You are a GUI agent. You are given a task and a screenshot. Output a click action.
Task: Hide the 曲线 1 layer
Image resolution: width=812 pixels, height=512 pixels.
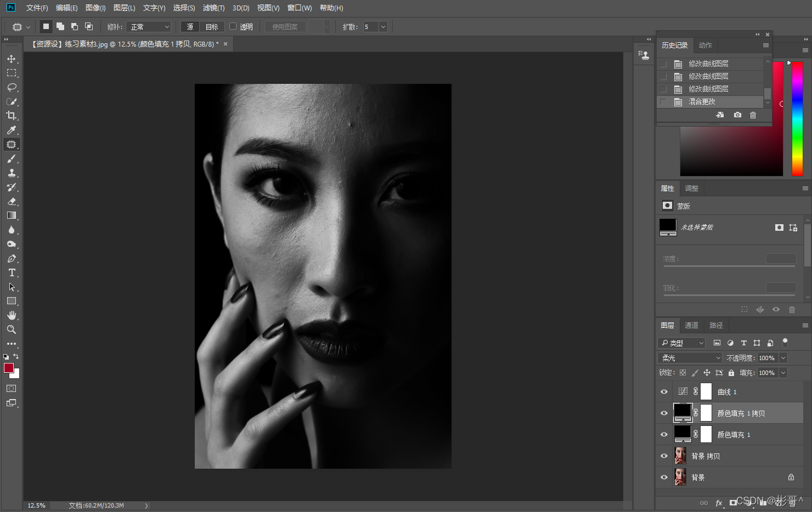pos(664,392)
